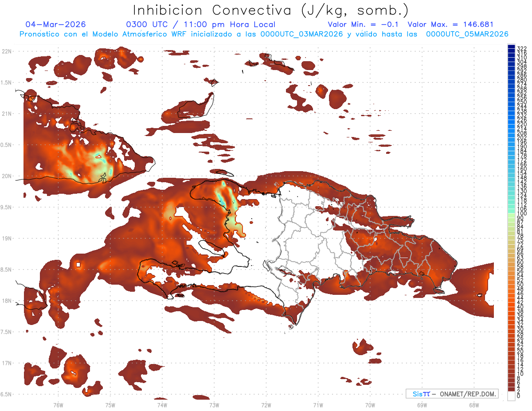This screenshot has height=411, width=532.
Task: Click the '72W' longitude label
Action: pyautogui.click(x=266, y=405)
